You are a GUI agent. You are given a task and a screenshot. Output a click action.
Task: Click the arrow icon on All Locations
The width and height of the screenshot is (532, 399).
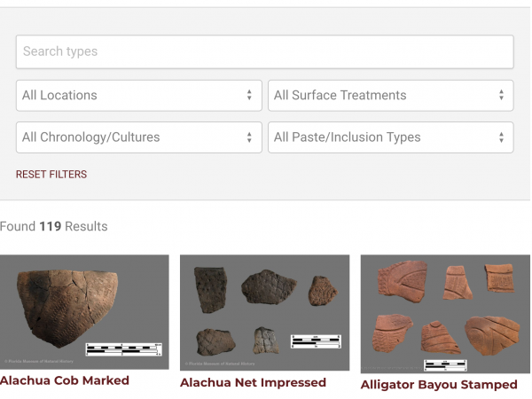pyautogui.click(x=249, y=96)
